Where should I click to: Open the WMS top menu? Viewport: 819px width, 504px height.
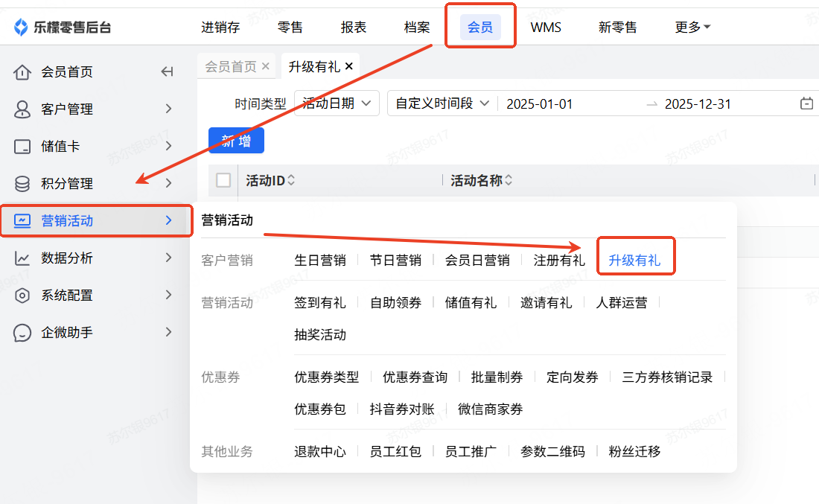pyautogui.click(x=546, y=27)
